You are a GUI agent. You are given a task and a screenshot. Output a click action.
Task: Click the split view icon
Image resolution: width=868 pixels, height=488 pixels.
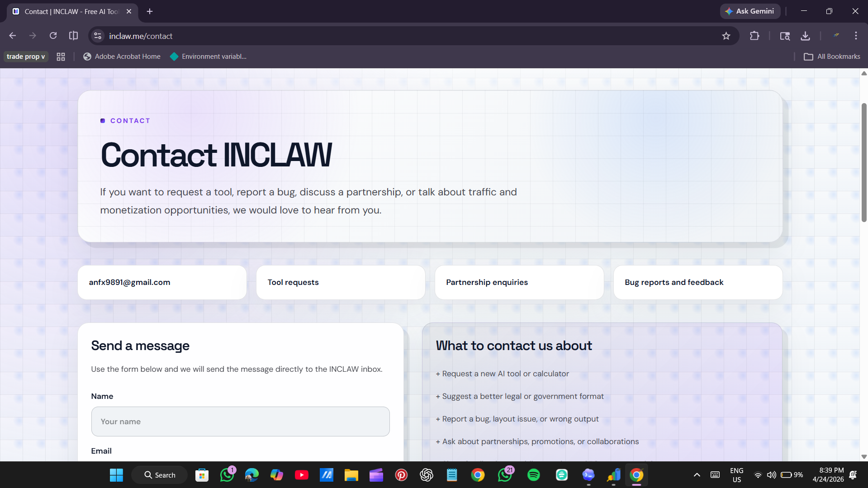(73, 36)
